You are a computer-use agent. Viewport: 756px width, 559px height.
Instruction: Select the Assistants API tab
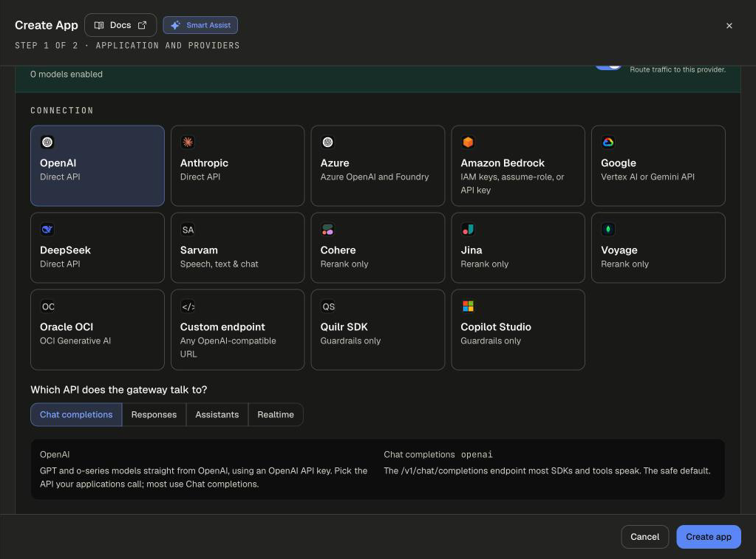click(217, 414)
